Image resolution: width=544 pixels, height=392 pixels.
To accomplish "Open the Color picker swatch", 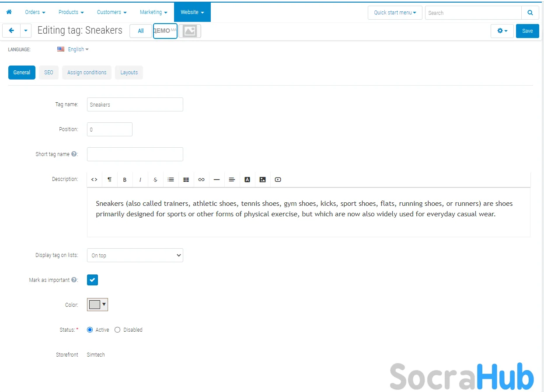I will click(x=98, y=305).
